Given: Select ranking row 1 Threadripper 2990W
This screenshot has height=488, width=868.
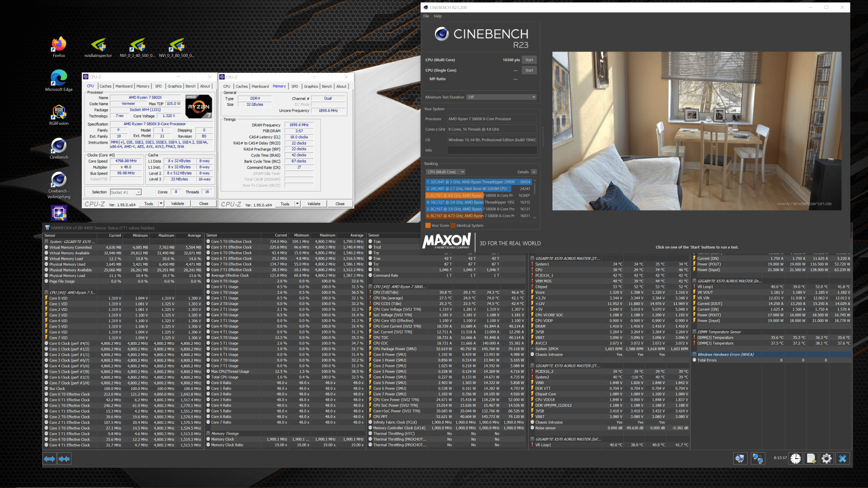Looking at the screenshot, I should [x=478, y=182].
